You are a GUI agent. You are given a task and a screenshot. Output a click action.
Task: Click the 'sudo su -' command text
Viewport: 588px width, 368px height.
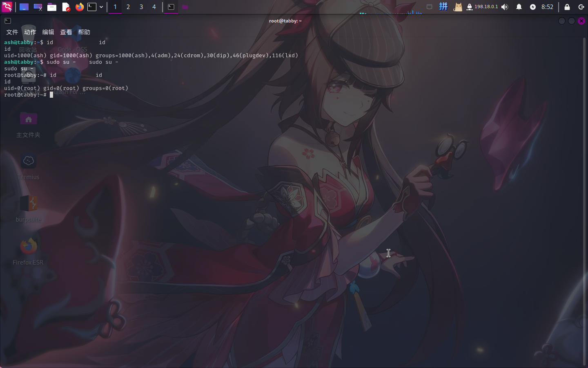point(61,62)
